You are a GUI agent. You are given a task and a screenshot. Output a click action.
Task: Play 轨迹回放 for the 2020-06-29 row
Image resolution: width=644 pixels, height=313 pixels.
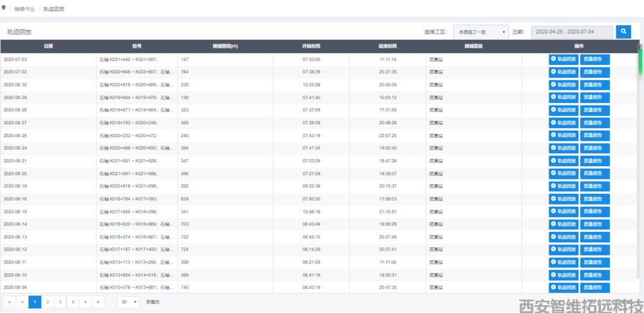[x=563, y=97]
